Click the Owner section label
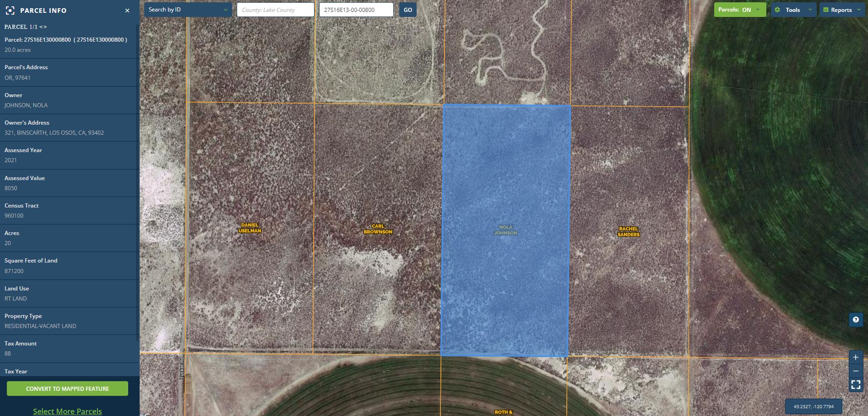The image size is (868, 416). pos(13,95)
